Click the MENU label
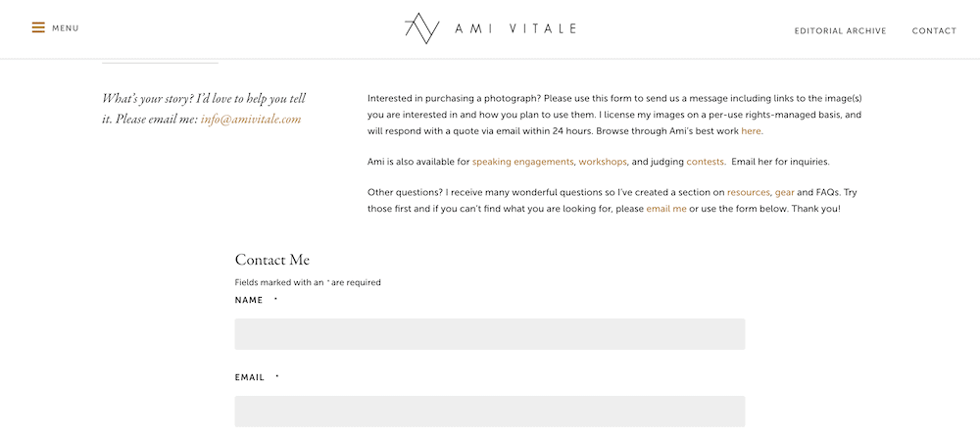This screenshot has height=440, width=980. (x=66, y=28)
